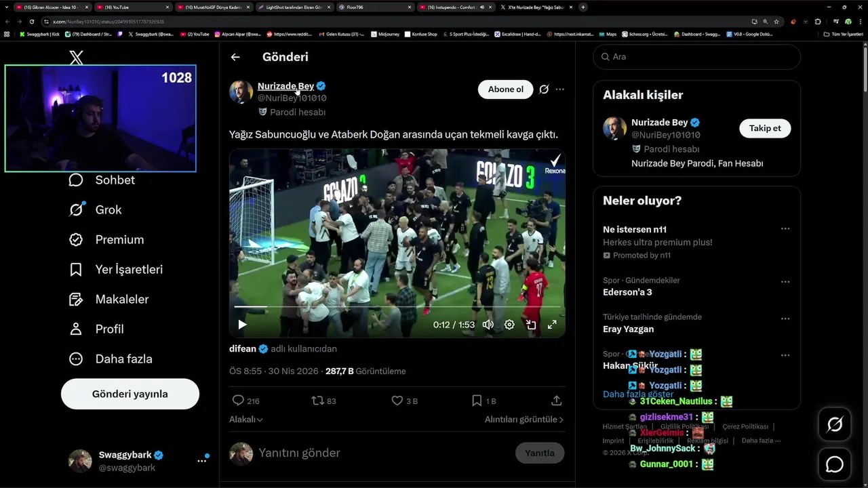This screenshot has width=868, height=488.
Task: Open the post's three-dot more menu
Action: [x=560, y=89]
